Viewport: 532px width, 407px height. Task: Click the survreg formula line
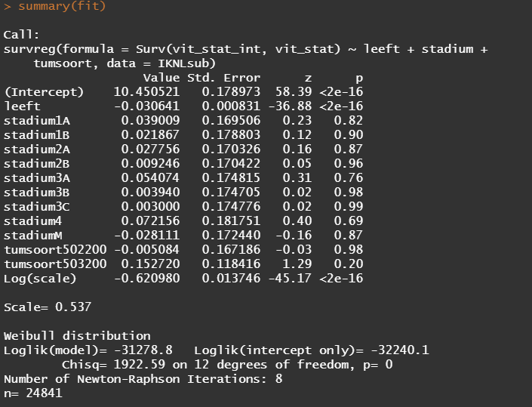pos(246,49)
